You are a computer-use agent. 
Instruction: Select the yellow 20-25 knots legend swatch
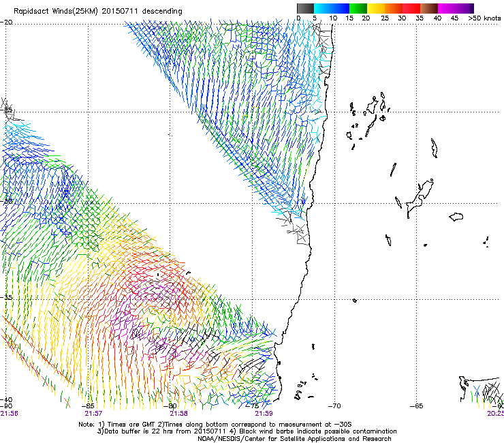[376, 8]
